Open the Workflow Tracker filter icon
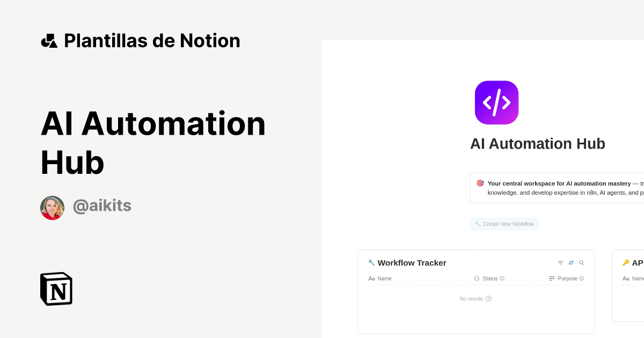 click(560, 263)
